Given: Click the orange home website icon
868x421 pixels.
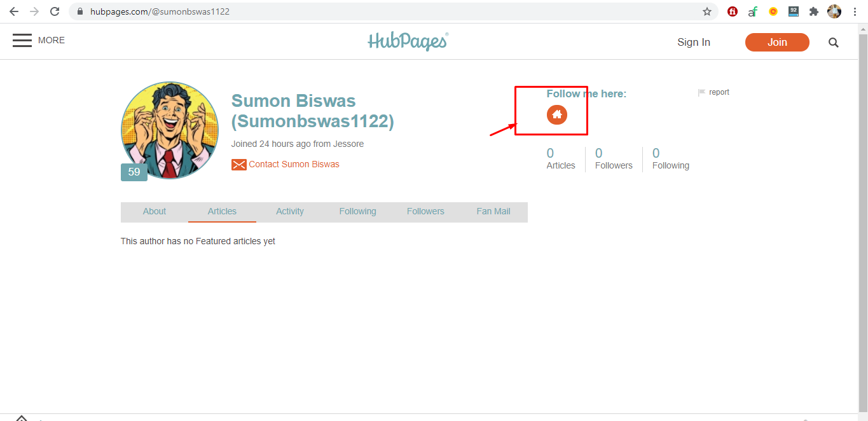Looking at the screenshot, I should (x=557, y=114).
